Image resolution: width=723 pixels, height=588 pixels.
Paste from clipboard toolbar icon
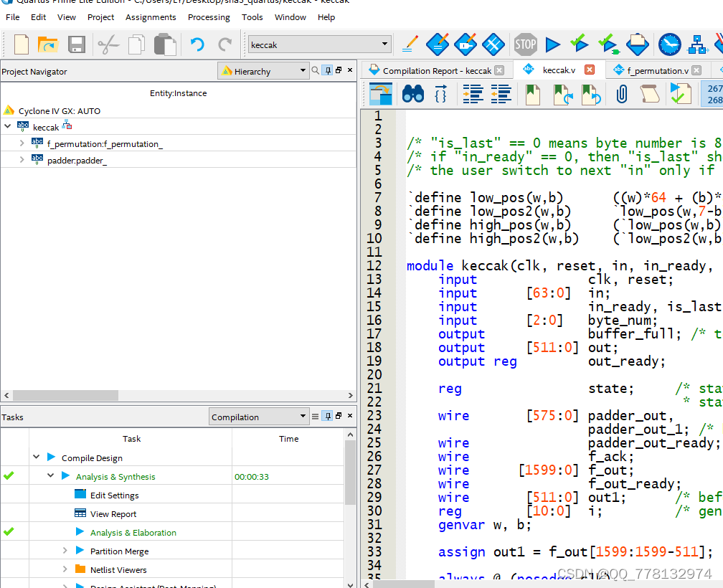click(165, 44)
